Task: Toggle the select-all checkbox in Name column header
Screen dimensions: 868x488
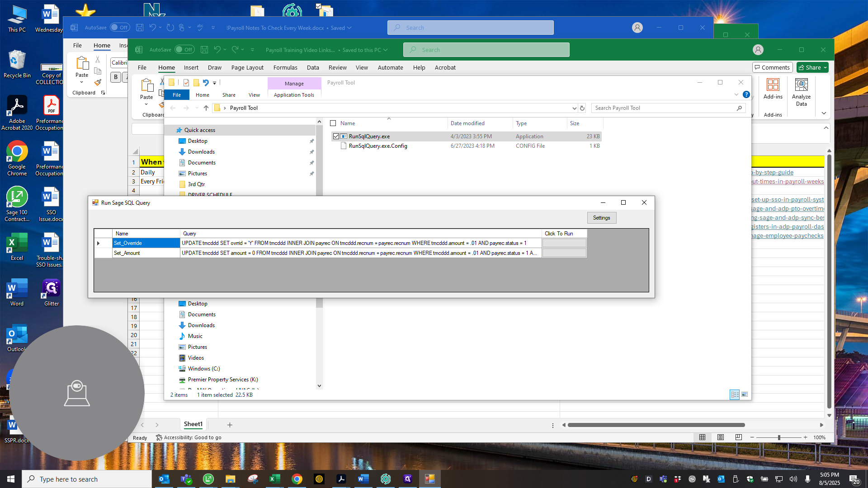Action: tap(333, 123)
